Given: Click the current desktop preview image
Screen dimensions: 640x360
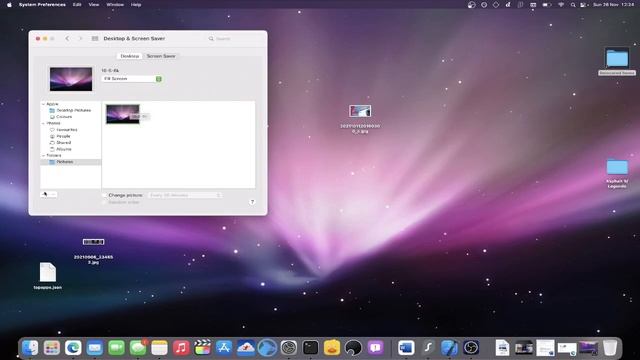Looking at the screenshot, I should click(x=71, y=79).
